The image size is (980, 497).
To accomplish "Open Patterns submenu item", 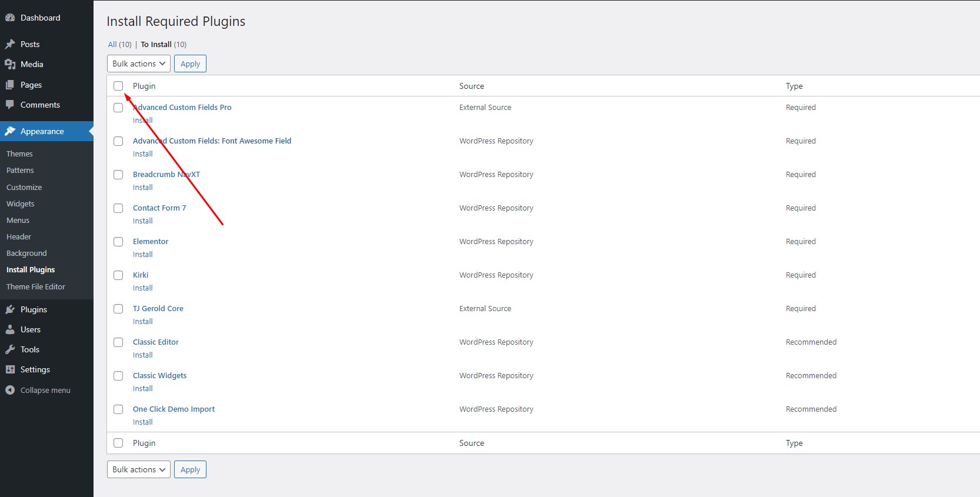I will pos(20,170).
